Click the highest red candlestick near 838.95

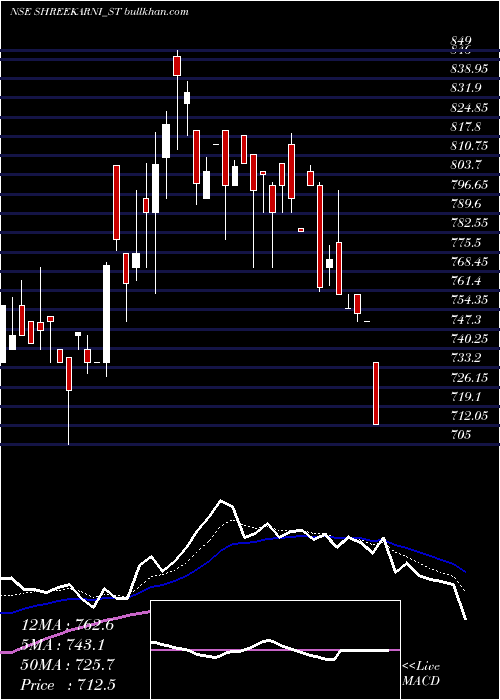pyautogui.click(x=177, y=66)
